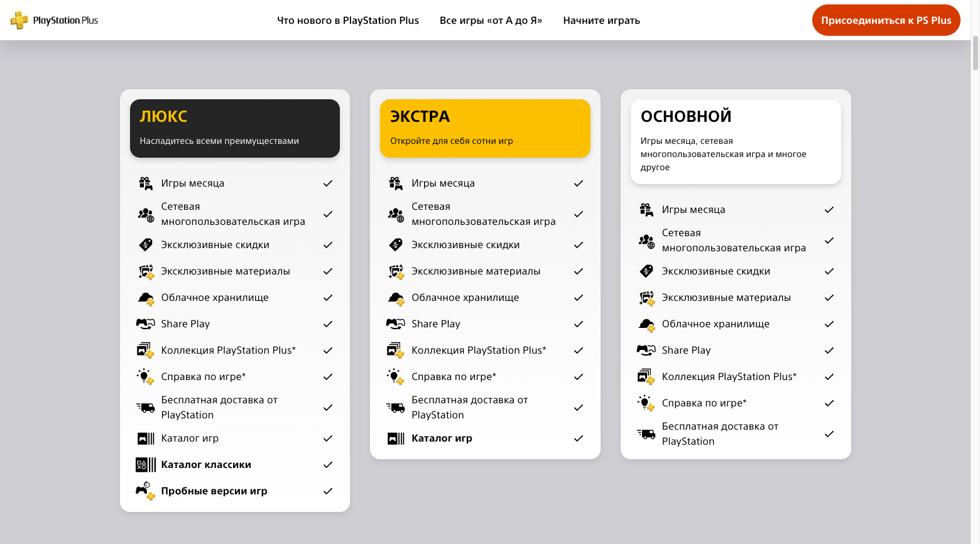Viewport: 980px width, 544px height.
Task: Click exclusive materials icon in ОСНОВНОЙ
Action: click(646, 298)
